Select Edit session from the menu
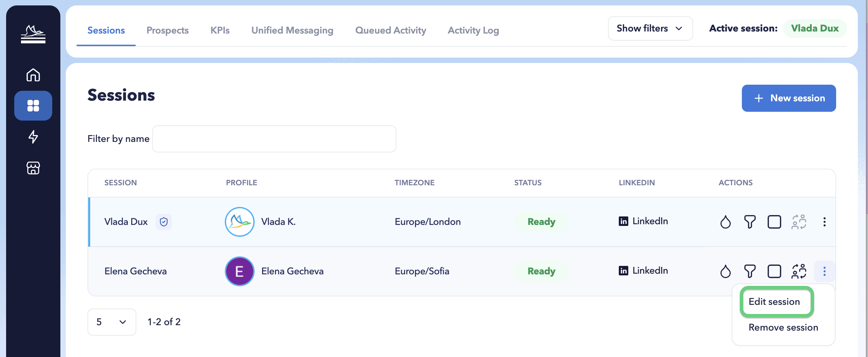This screenshot has height=357, width=868. point(774,302)
